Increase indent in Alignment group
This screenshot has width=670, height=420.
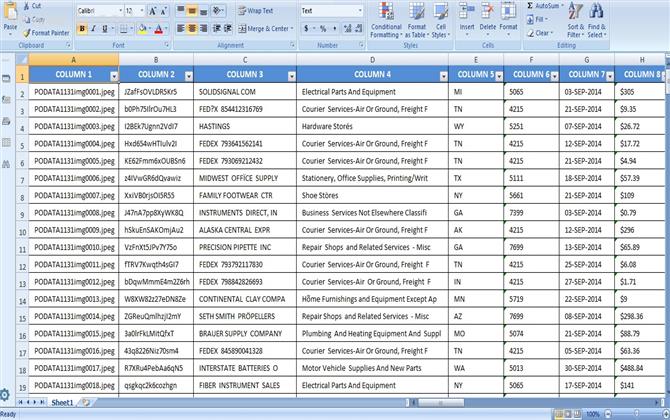pos(228,29)
